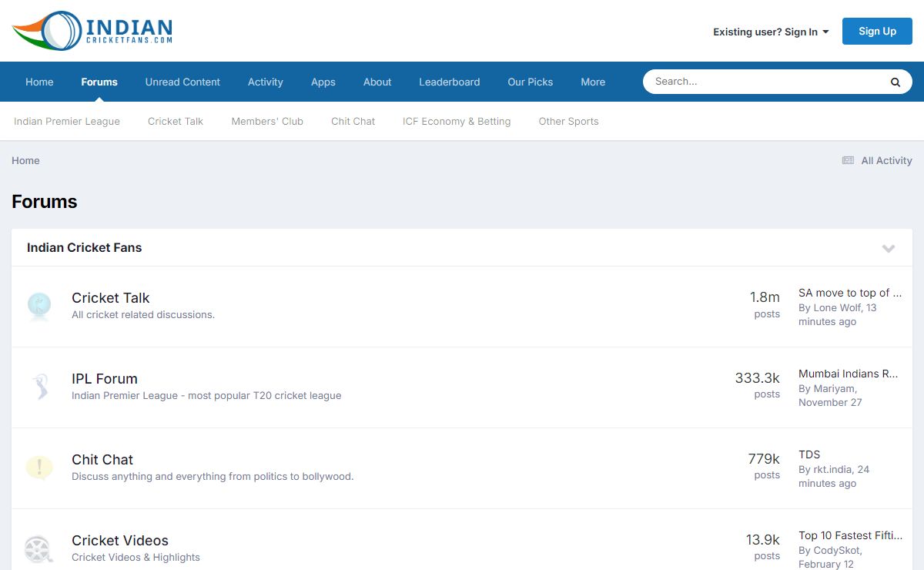The image size is (924, 570).
Task: Open the Existing user Sign In dropdown
Action: coord(771,32)
